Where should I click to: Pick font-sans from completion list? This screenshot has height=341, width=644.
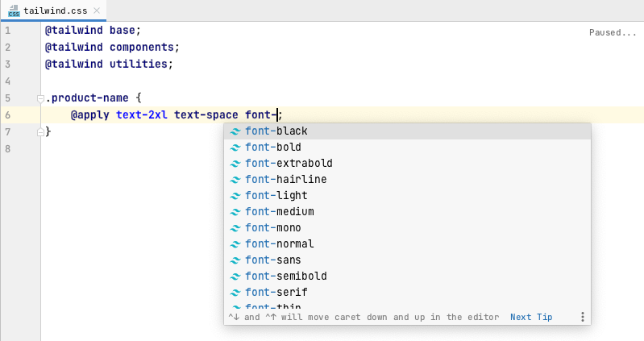407,260
